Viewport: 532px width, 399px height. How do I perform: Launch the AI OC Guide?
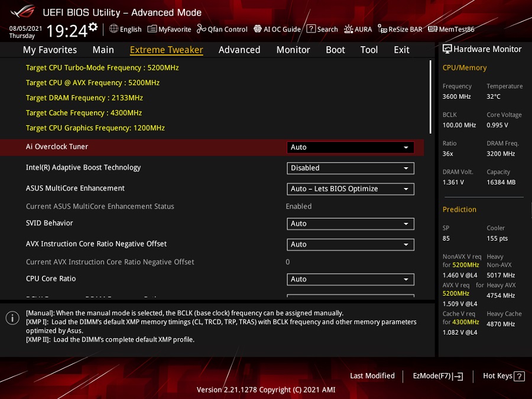click(277, 29)
